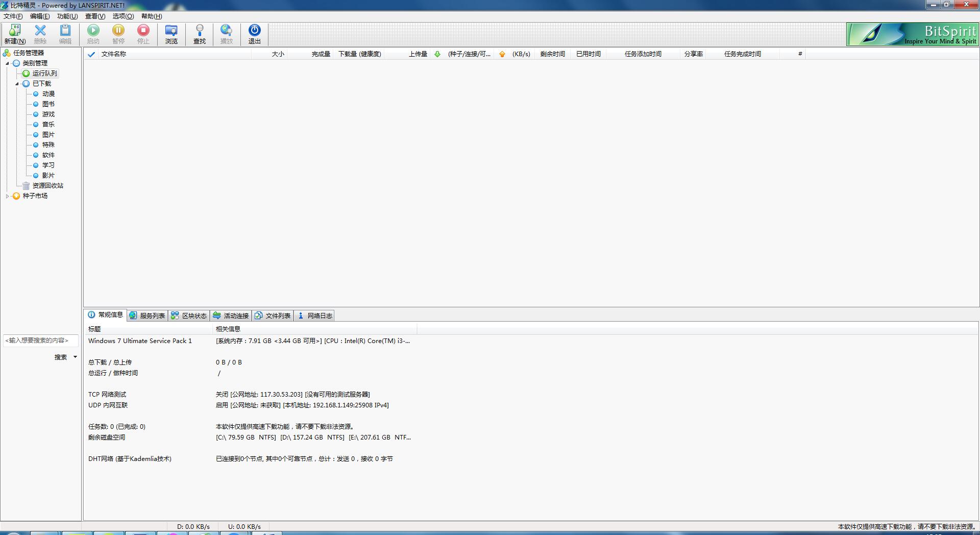980x535 pixels.
Task: Open the 编辑 (Edit task) toolbar icon
Action: tap(65, 34)
